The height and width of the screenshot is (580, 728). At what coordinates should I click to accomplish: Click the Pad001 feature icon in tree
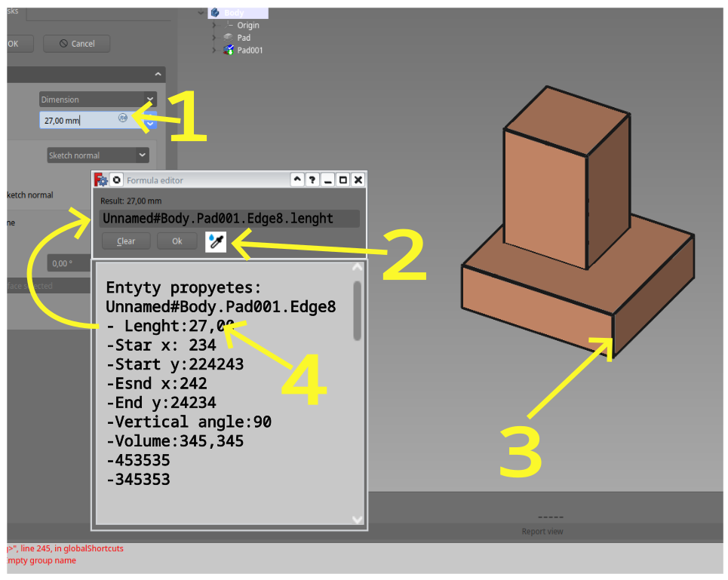point(229,50)
